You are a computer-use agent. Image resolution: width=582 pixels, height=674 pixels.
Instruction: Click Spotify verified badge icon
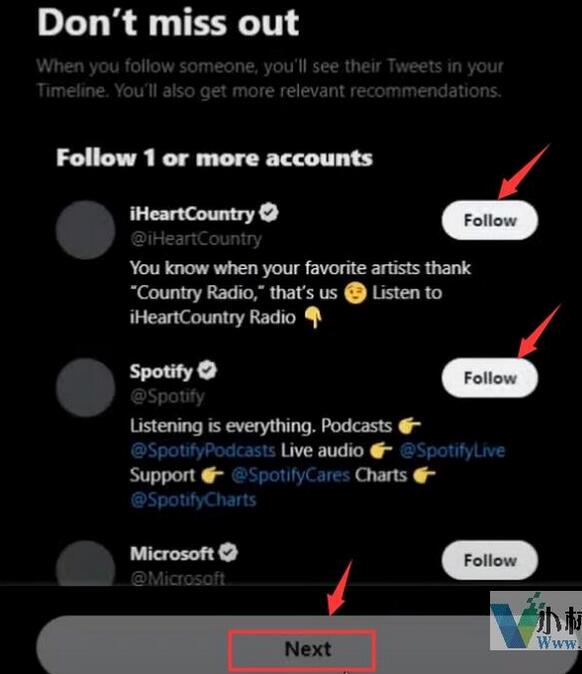tap(207, 371)
